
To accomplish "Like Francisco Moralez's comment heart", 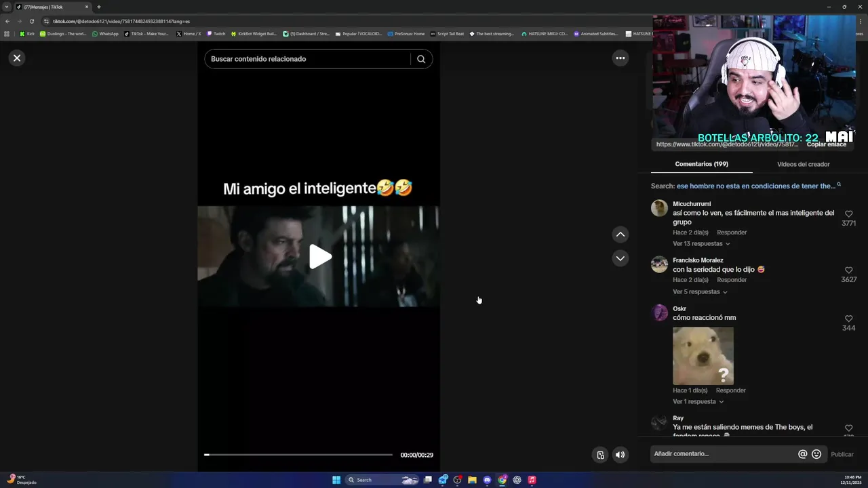I will click(848, 270).
